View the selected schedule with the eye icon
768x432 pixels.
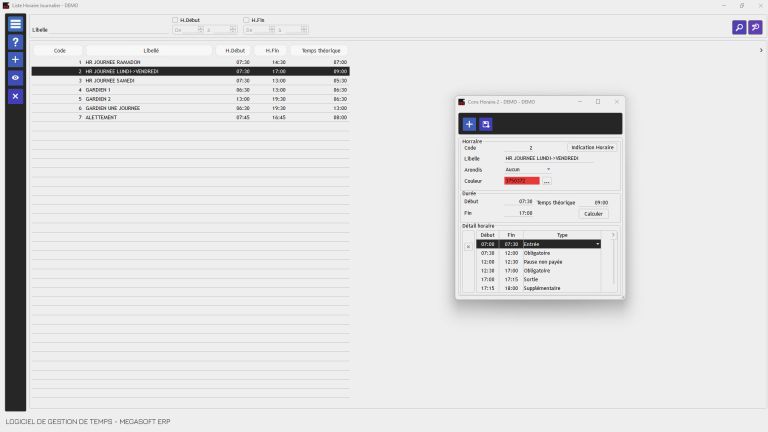point(15,78)
